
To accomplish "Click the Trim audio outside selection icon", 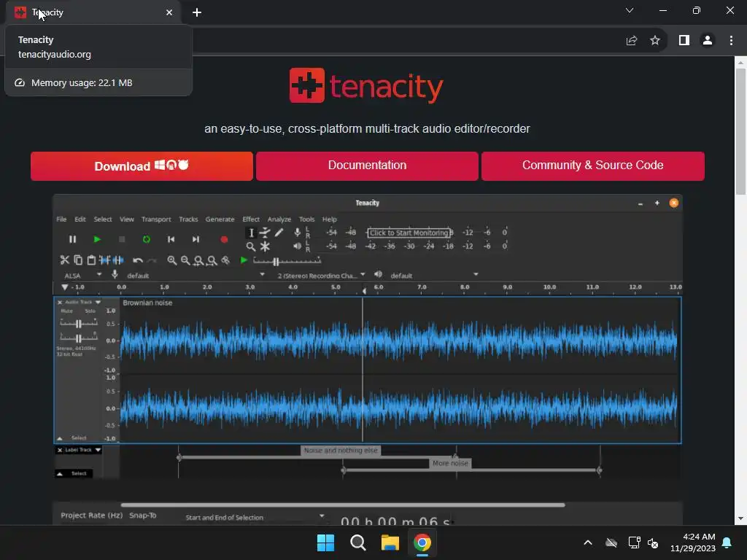I will 105,260.
